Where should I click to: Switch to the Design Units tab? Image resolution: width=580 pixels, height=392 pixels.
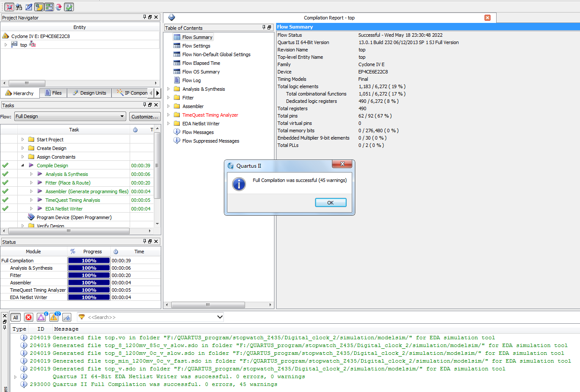coord(89,93)
